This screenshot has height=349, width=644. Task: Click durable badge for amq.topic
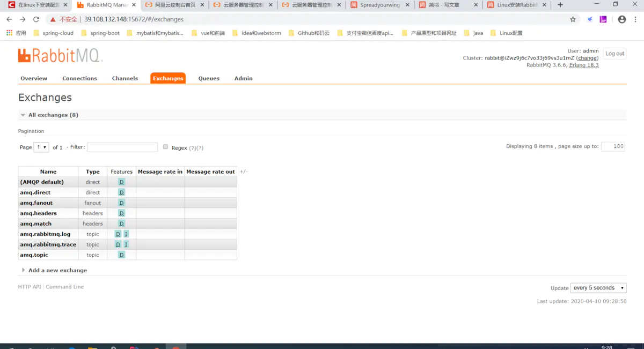pos(122,255)
